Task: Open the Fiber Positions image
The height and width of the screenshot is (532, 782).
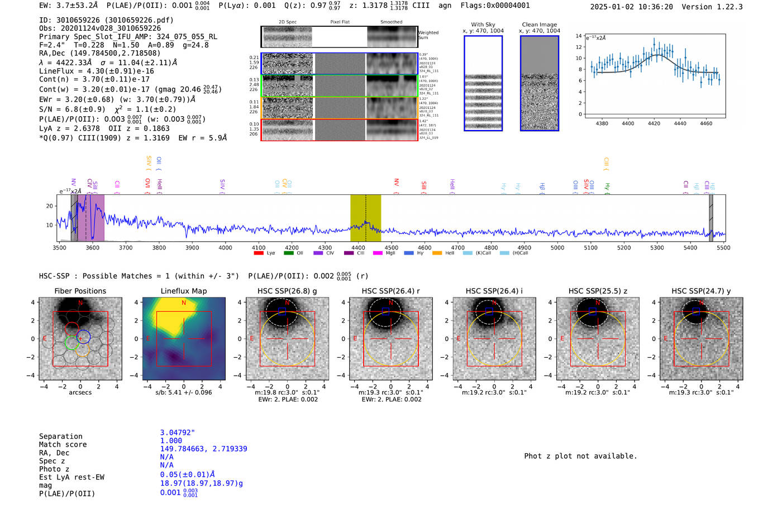Action: pos(80,338)
